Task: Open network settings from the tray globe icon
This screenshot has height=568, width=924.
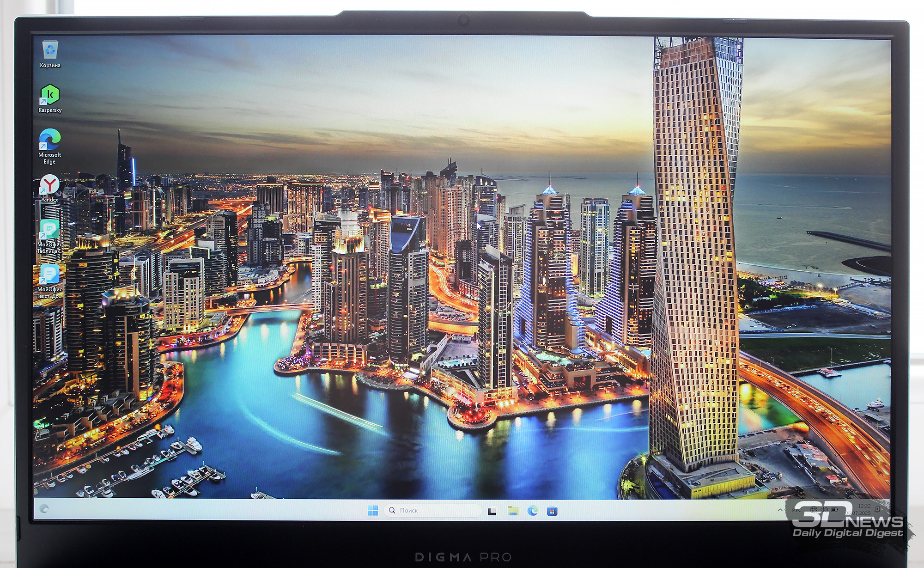Action: pyautogui.click(x=814, y=510)
